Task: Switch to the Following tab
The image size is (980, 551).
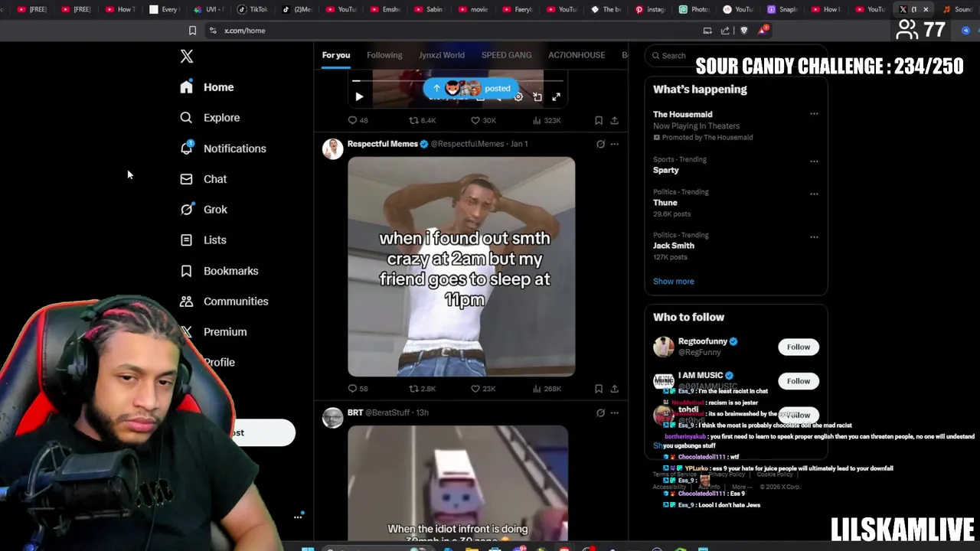Action: (x=384, y=55)
